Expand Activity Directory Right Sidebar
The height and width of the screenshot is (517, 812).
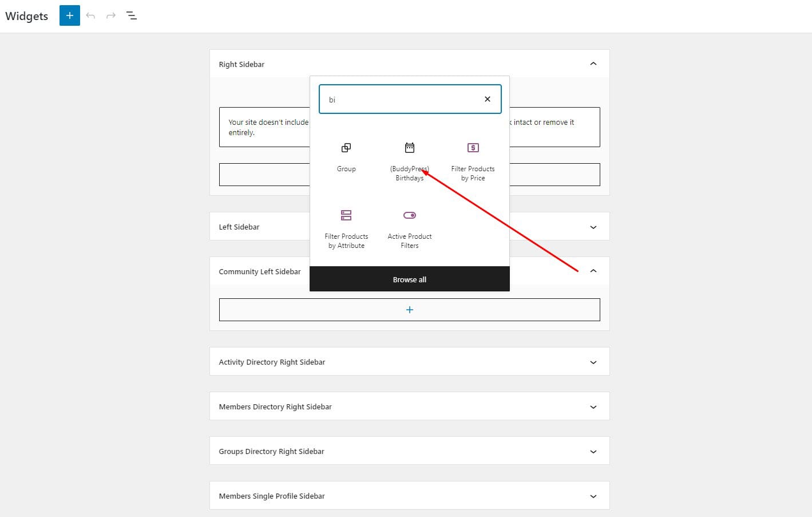(x=593, y=362)
